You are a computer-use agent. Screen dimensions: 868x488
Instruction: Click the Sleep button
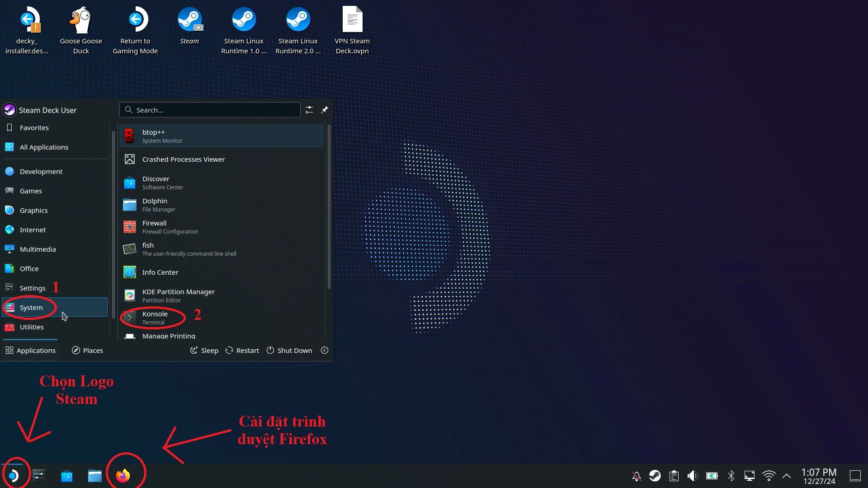pos(204,351)
